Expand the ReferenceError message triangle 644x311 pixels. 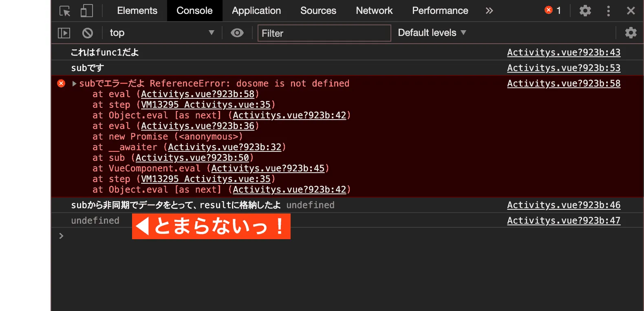click(74, 84)
